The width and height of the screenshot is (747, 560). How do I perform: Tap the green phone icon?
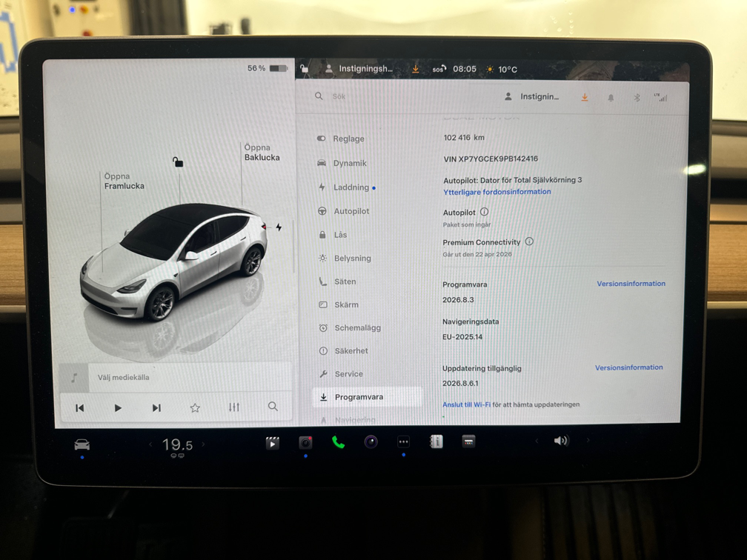click(x=338, y=443)
